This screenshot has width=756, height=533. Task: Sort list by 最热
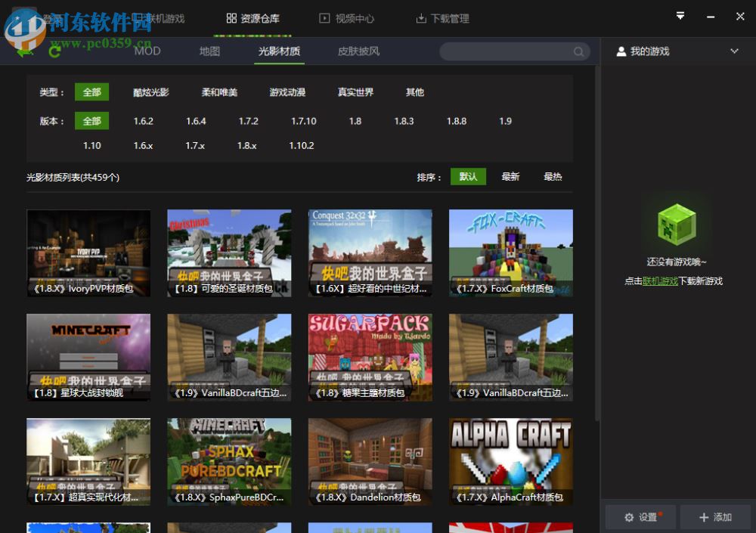tap(553, 177)
